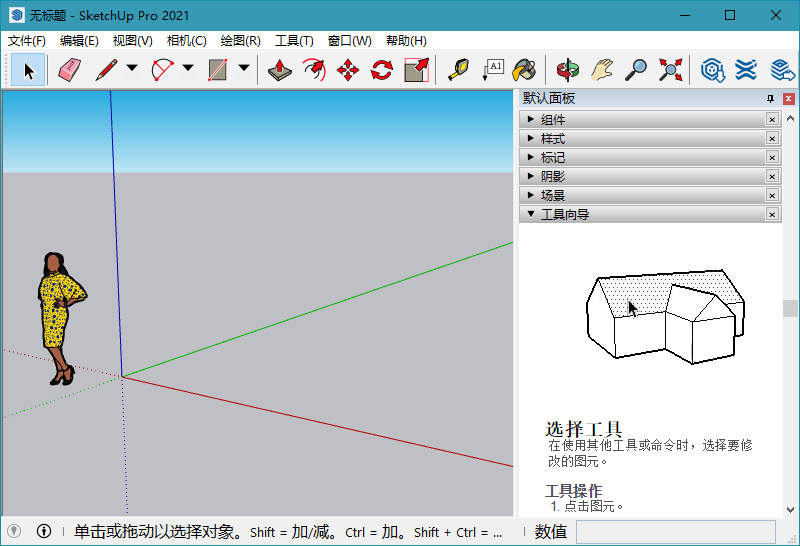Open the rectangle shape tool dropdown arrow
The height and width of the screenshot is (546, 800).
tap(244, 69)
